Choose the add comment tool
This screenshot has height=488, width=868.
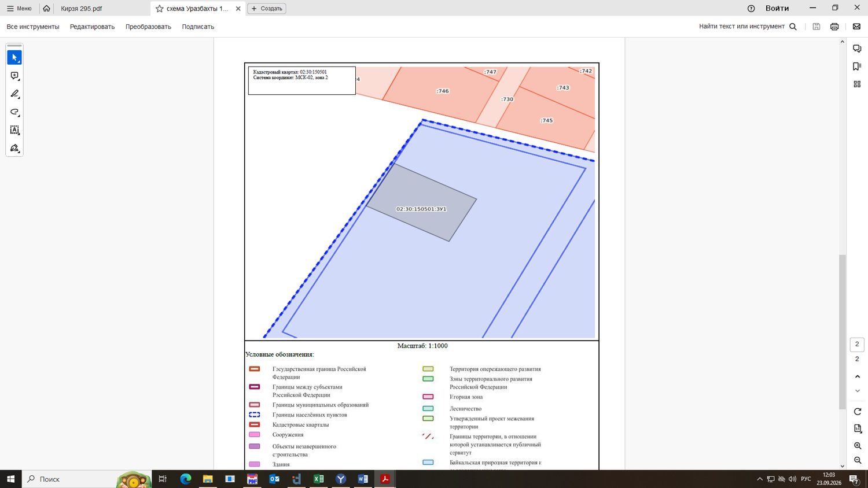point(14,76)
